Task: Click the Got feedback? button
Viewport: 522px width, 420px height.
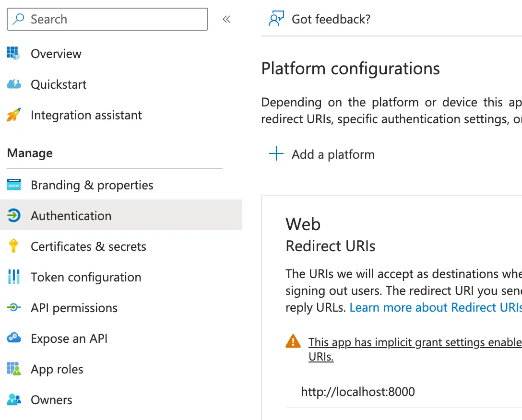Action: (x=319, y=19)
